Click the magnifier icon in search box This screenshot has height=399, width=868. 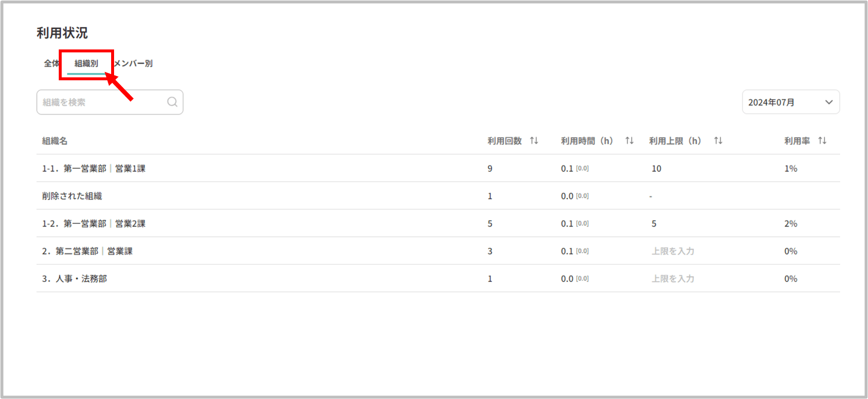[x=172, y=102]
